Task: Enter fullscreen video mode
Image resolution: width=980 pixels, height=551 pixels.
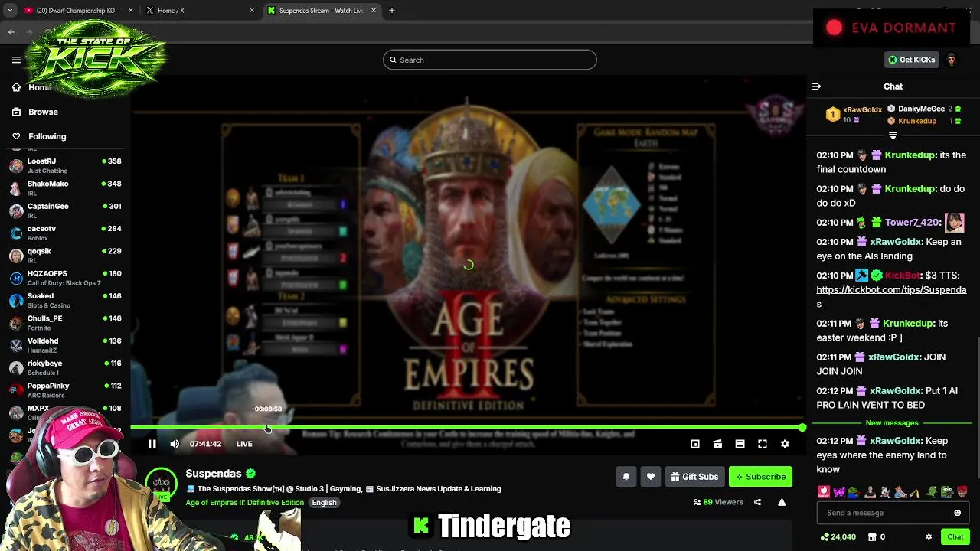Action: click(x=763, y=444)
